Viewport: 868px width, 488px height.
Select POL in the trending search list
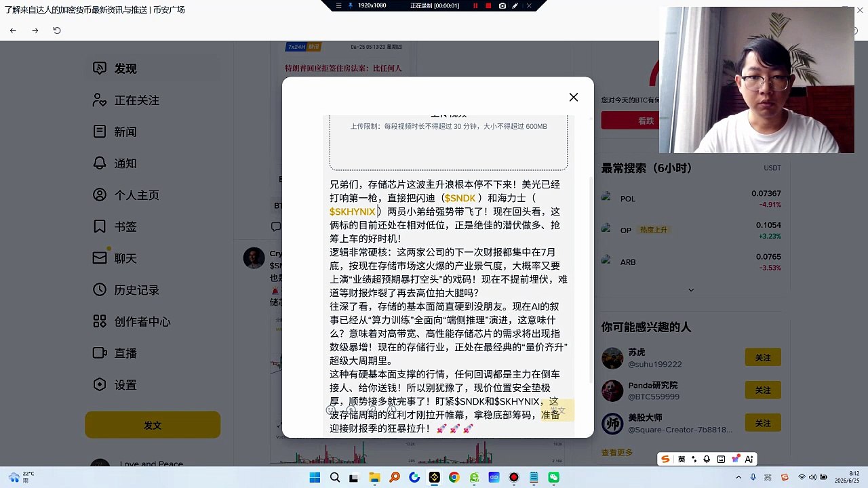[x=691, y=199]
